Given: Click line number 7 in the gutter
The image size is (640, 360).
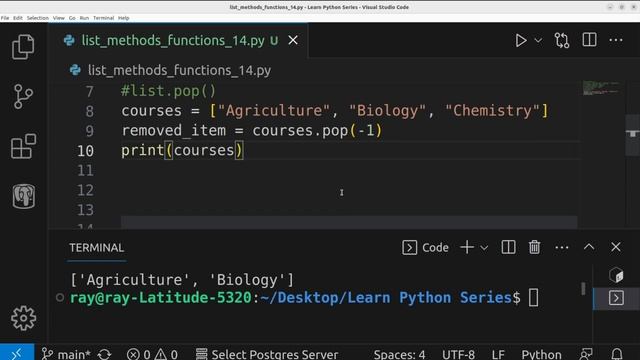Looking at the screenshot, I should click(89, 91).
